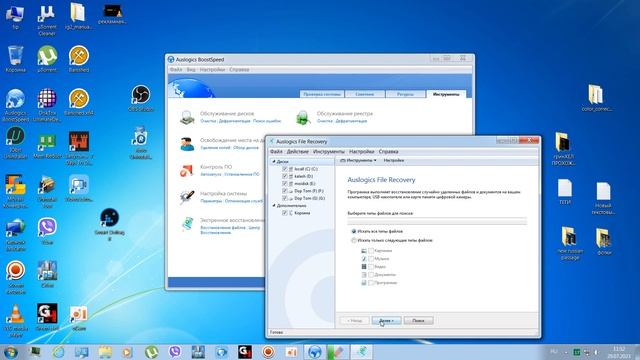This screenshot has width=640, height=360.
Task: Select the Корзина recycle bin desktop icon
Action: (16, 59)
